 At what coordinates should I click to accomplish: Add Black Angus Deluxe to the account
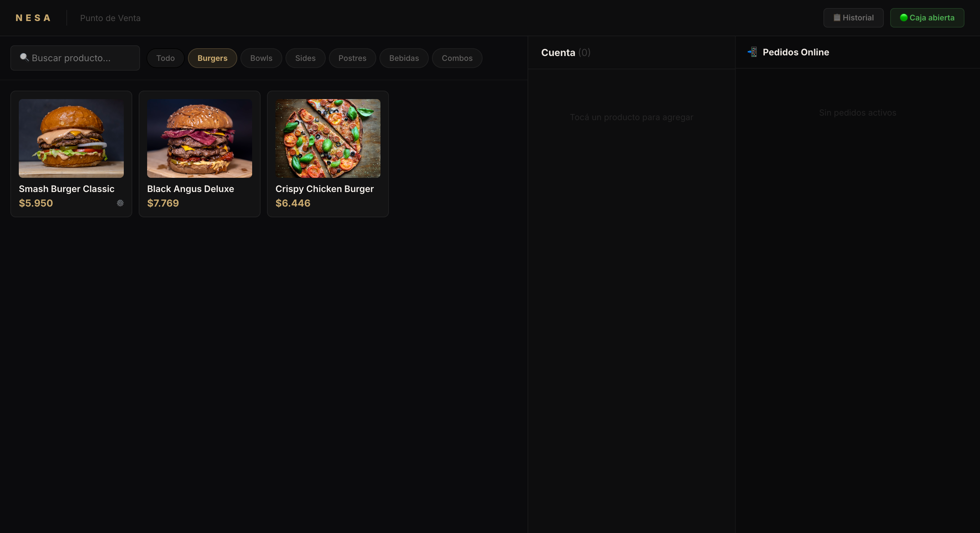pos(199,153)
